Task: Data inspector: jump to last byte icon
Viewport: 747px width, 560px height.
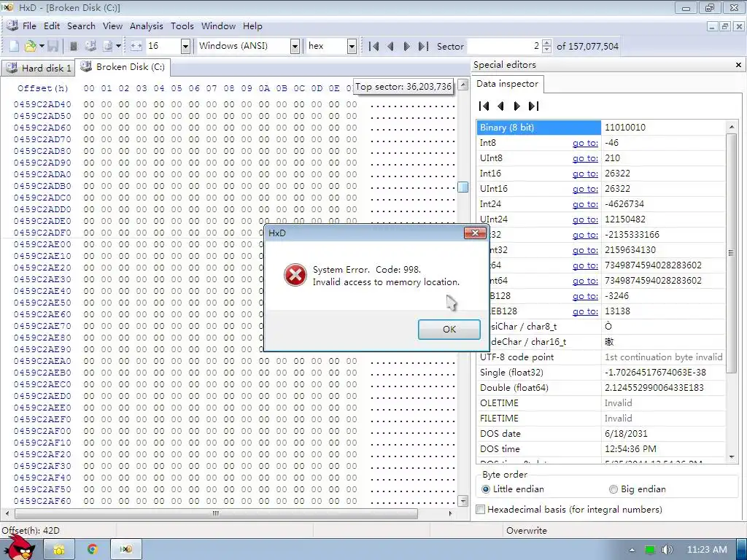Action: click(533, 106)
